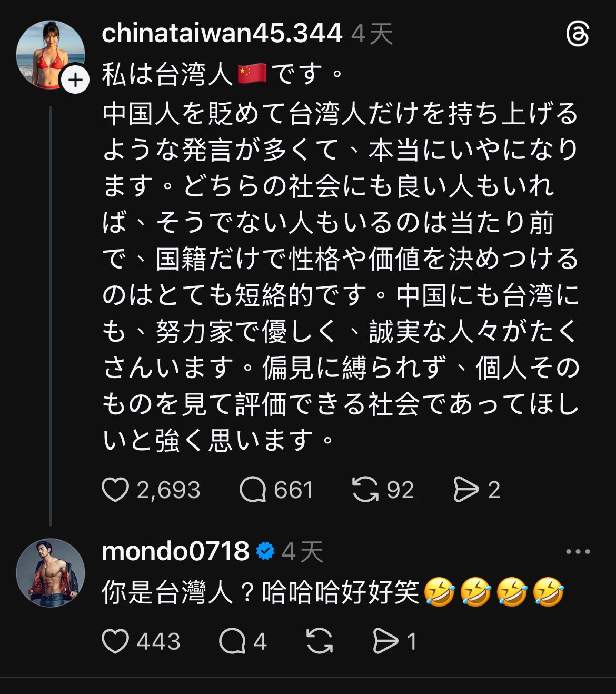This screenshot has height=694, width=616.
Task: Reply to mondo0718's comment
Action: tap(232, 641)
